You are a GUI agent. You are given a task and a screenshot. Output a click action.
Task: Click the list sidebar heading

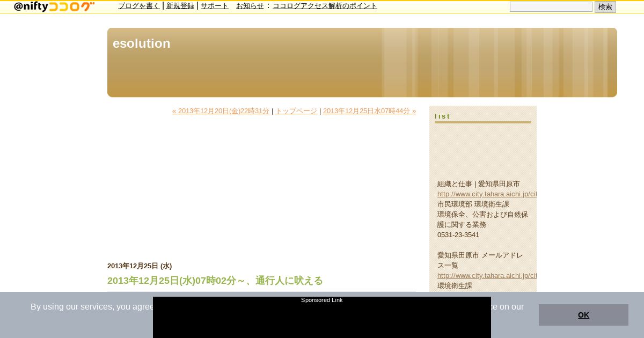[x=443, y=116]
